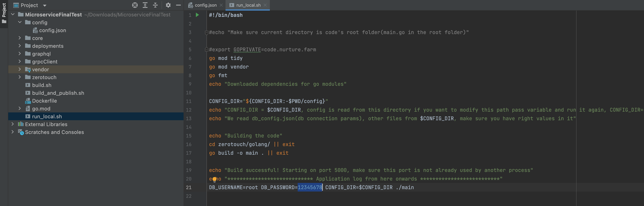Click the highlighted password text 12345678
Screen dimensions: 644x206
(309, 187)
